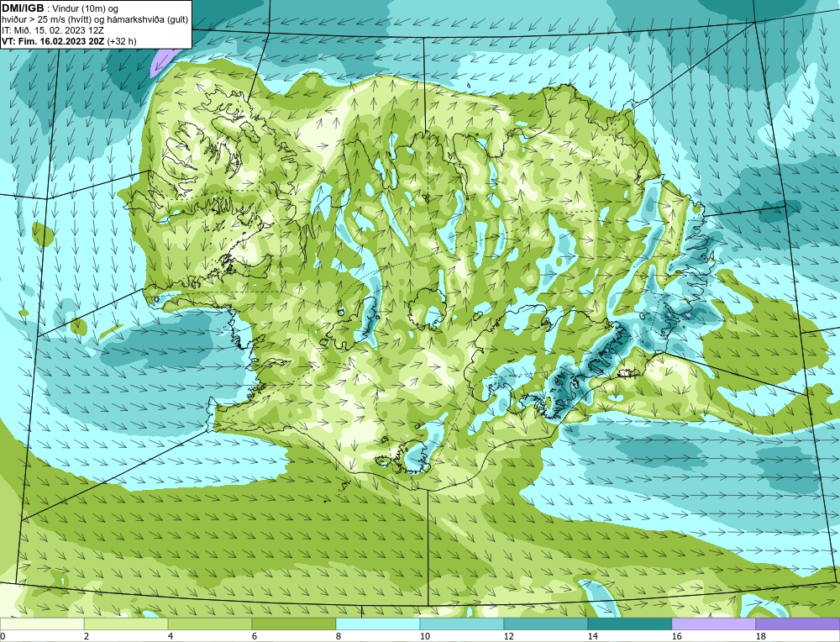Click the 6–8 m/s olive green legend swatch
Image resolution: width=840 pixels, height=642 pixels.
pos(293,624)
